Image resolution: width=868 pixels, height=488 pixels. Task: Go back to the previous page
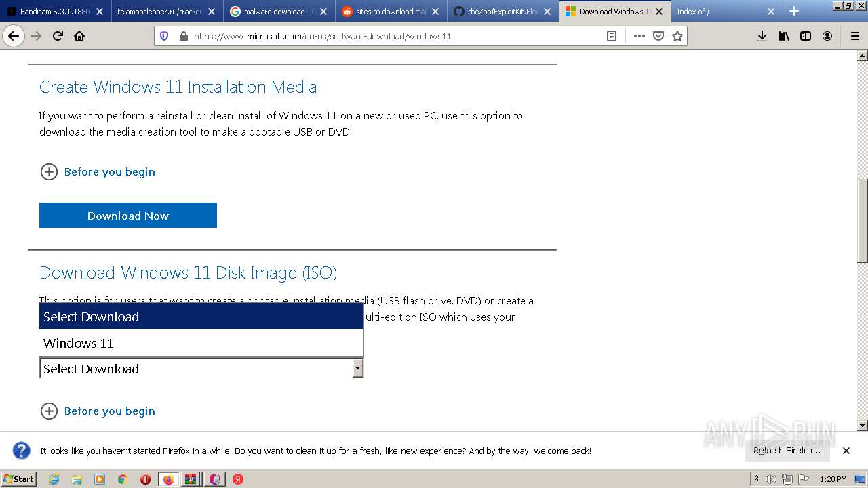coord(14,36)
